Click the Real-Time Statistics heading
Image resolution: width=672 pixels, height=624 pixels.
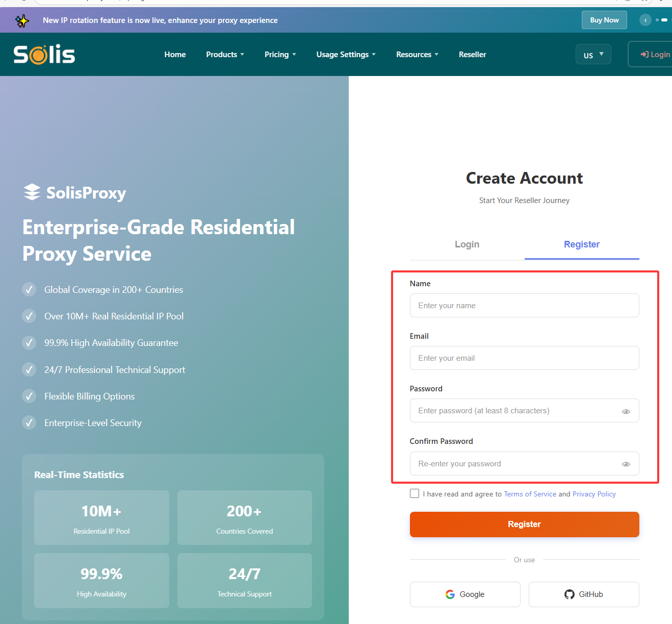pyautogui.click(x=79, y=475)
